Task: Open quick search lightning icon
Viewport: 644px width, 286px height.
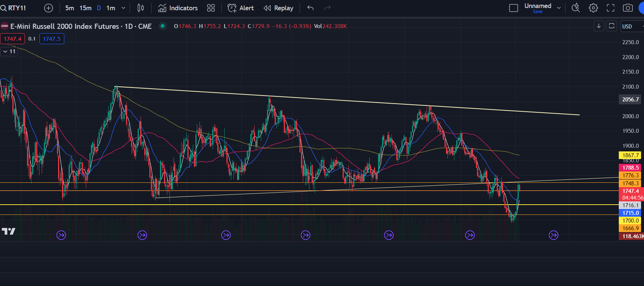Action: [x=576, y=8]
